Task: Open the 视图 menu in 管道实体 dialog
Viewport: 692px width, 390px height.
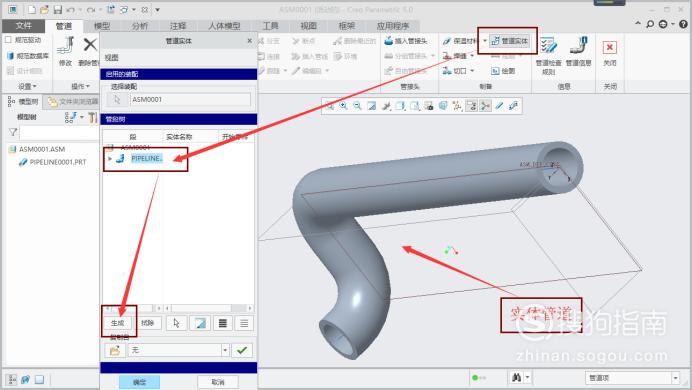Action: click(112, 57)
